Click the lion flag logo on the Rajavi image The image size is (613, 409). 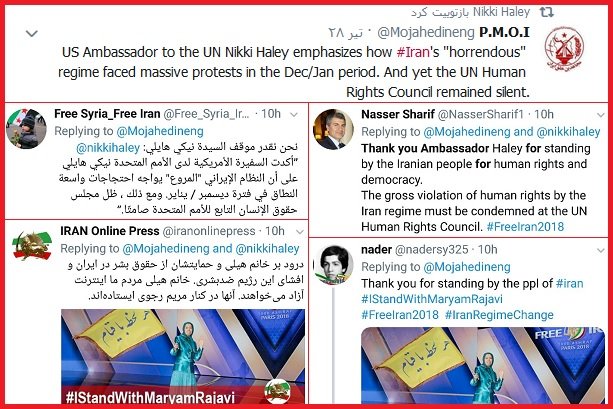278,391
